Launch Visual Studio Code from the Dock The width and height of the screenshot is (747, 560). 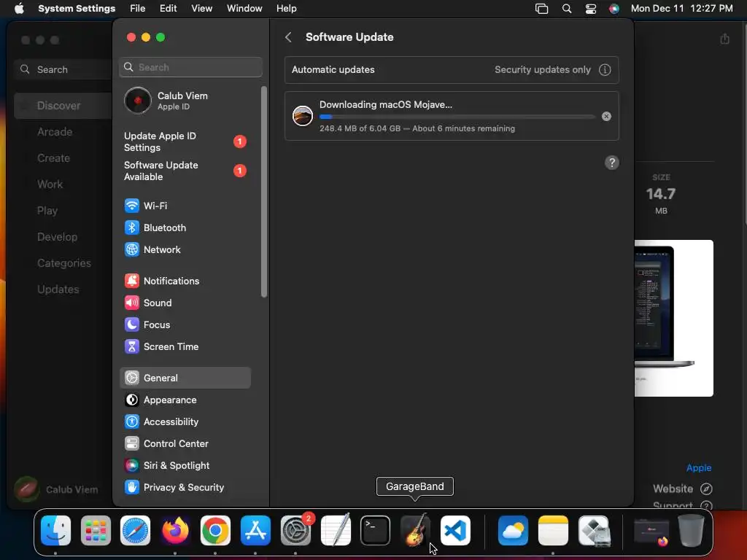455,531
